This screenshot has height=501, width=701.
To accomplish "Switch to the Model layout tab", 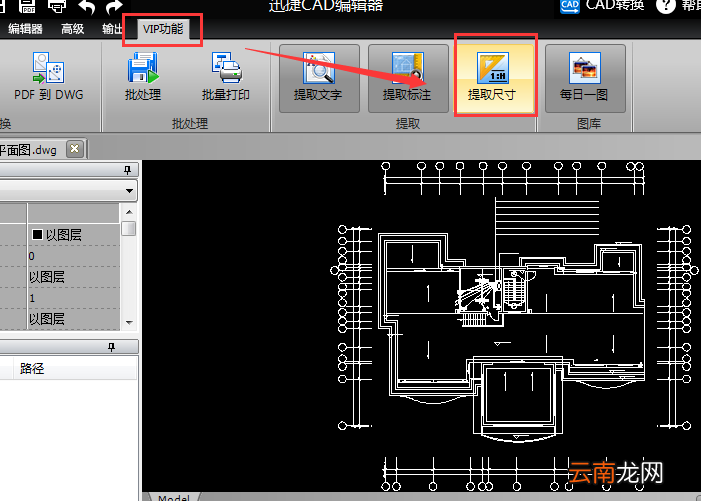I will [x=173, y=497].
